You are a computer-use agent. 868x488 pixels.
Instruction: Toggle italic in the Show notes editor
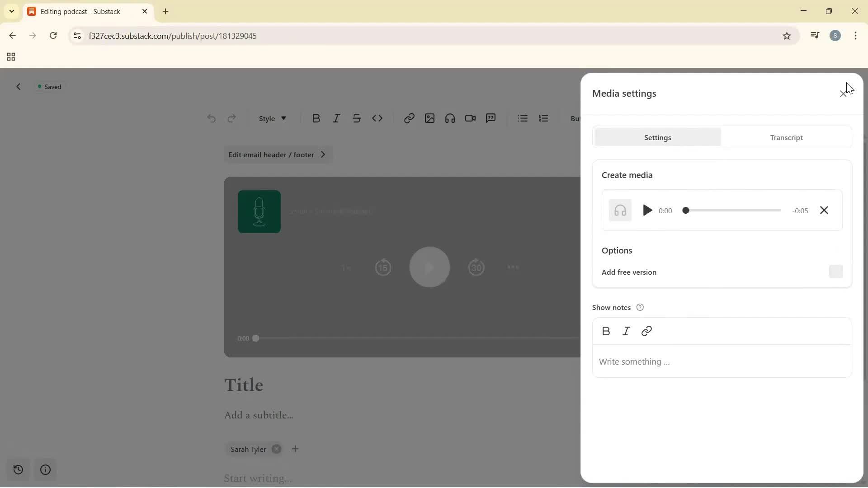[x=626, y=331]
